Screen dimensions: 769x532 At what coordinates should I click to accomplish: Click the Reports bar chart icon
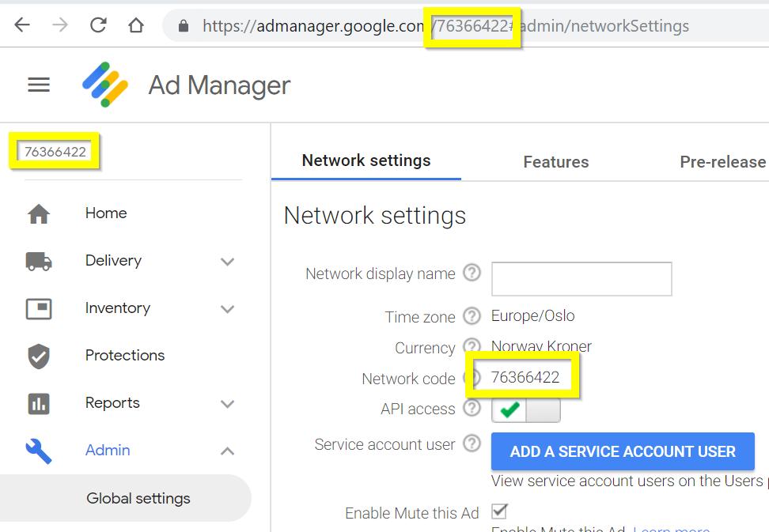pos(39,404)
